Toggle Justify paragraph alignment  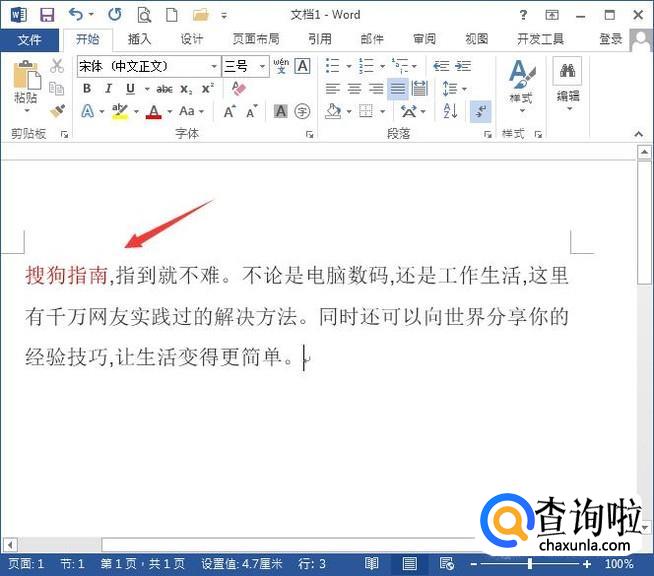point(398,89)
